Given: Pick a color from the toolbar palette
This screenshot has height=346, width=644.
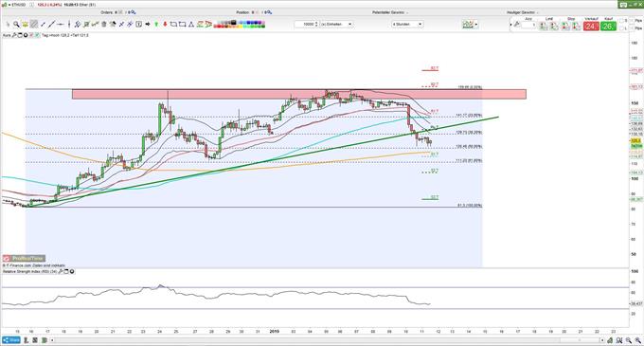Looking at the screenshot, I should click(240, 25).
